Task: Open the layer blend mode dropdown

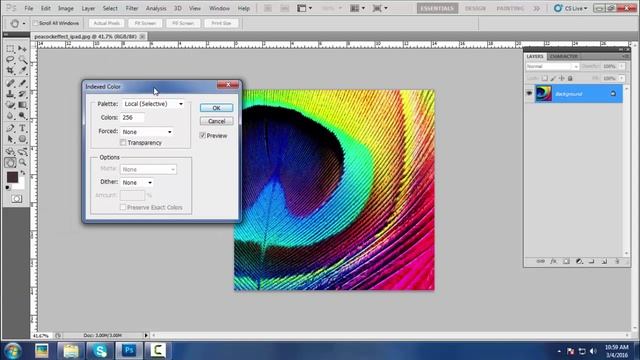Action: pos(553,66)
